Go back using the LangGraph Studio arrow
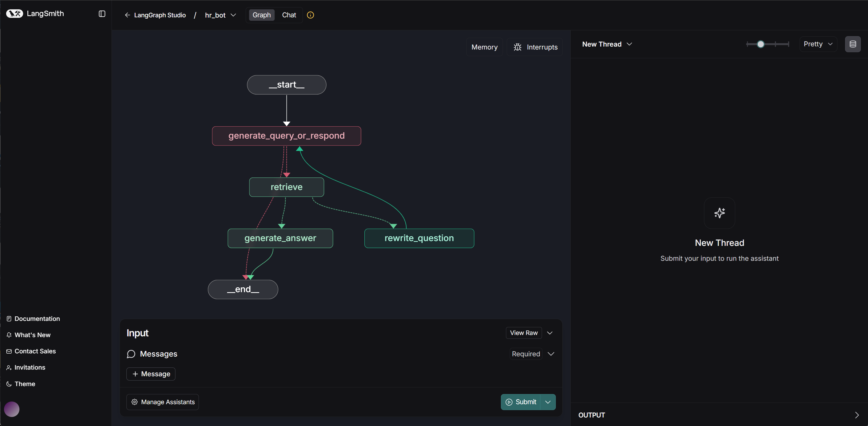This screenshot has height=426, width=868. tap(127, 15)
